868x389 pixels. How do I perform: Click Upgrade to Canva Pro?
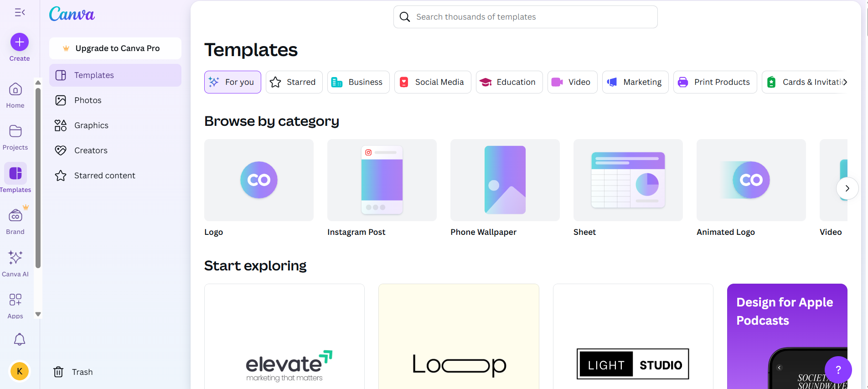pos(115,48)
